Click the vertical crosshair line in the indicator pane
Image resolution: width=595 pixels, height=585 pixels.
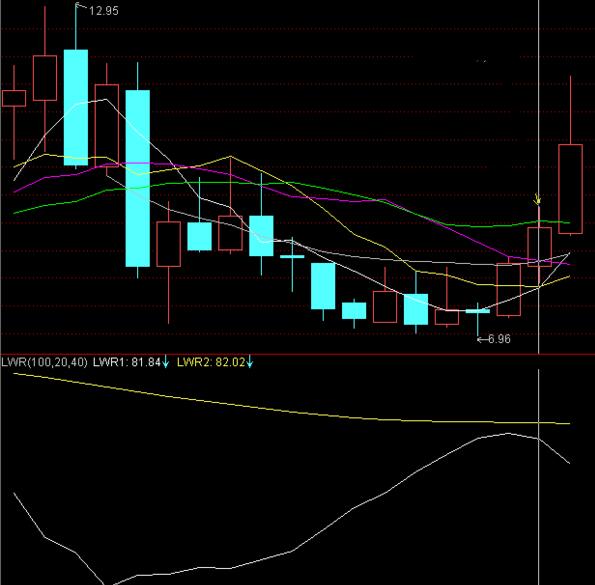click(539, 476)
